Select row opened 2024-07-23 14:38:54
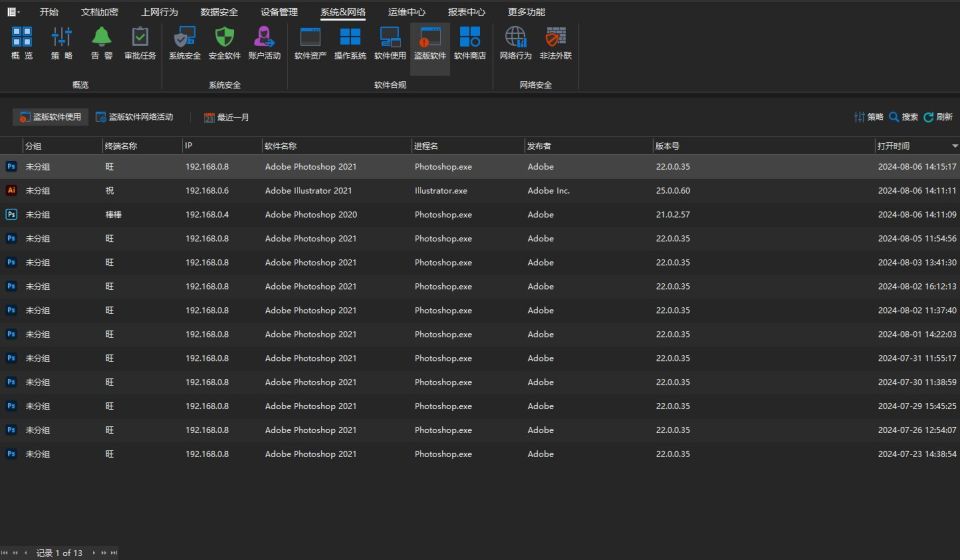Viewport: 960px width, 560px height. point(480,454)
